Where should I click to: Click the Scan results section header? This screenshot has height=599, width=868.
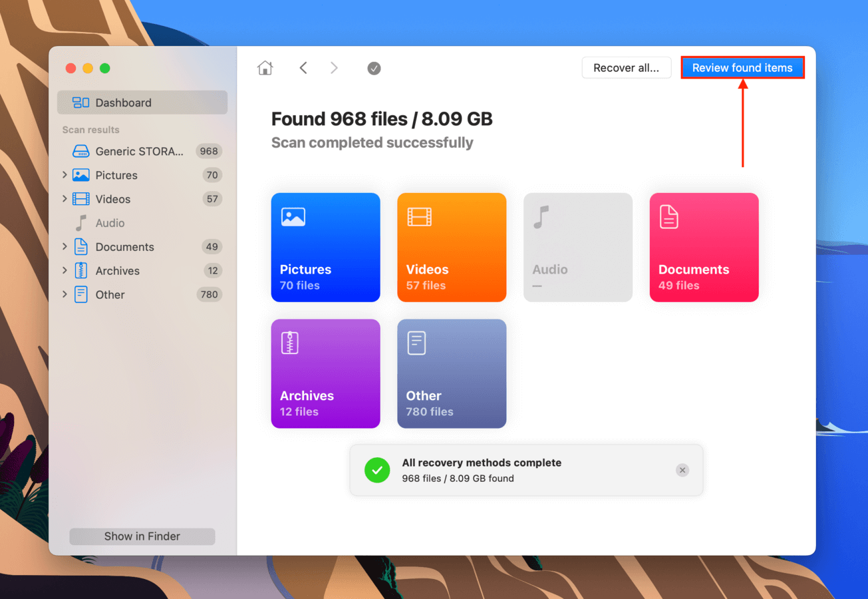91,130
